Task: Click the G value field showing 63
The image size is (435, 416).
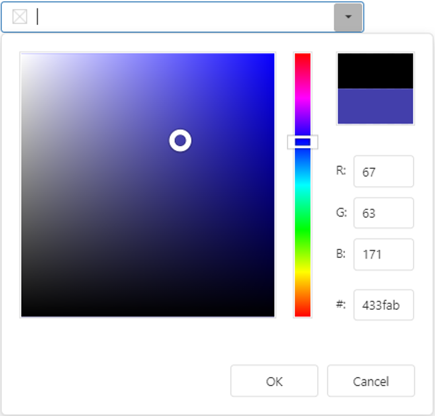Action: click(384, 213)
